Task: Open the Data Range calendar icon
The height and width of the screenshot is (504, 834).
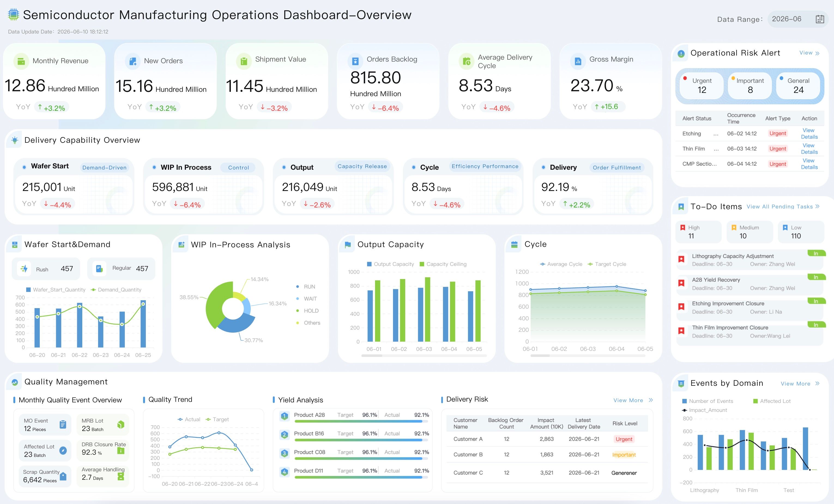Action: point(820,19)
